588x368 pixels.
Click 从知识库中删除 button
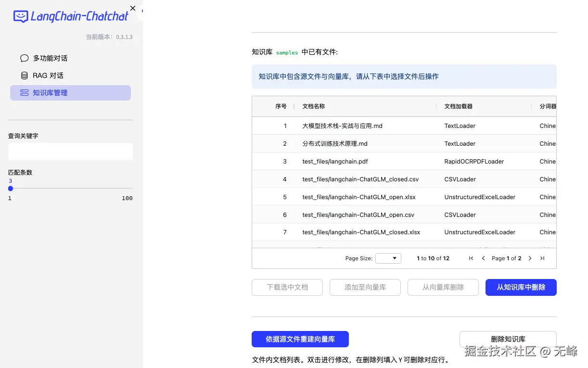click(521, 287)
